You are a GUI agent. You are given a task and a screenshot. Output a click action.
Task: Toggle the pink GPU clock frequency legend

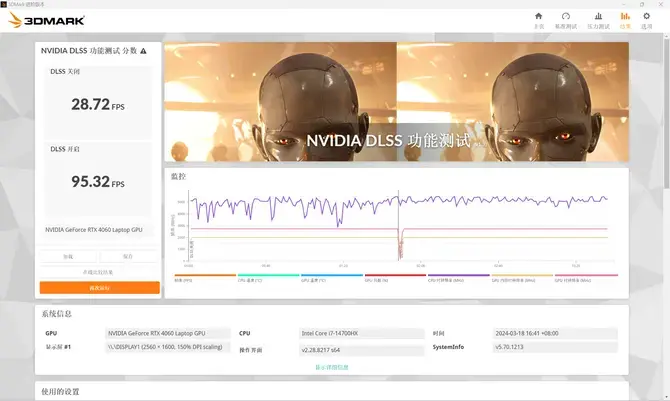coord(586,278)
